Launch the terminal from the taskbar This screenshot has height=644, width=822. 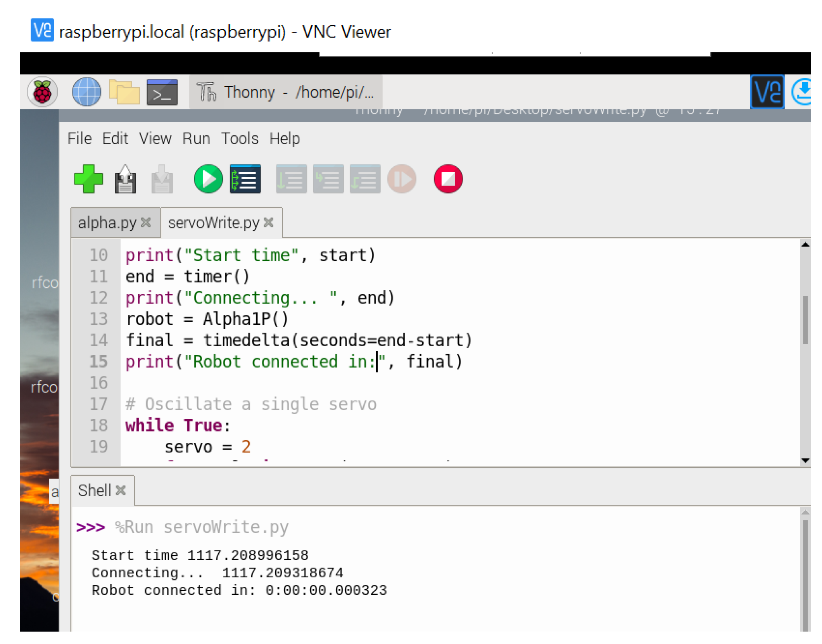click(162, 92)
